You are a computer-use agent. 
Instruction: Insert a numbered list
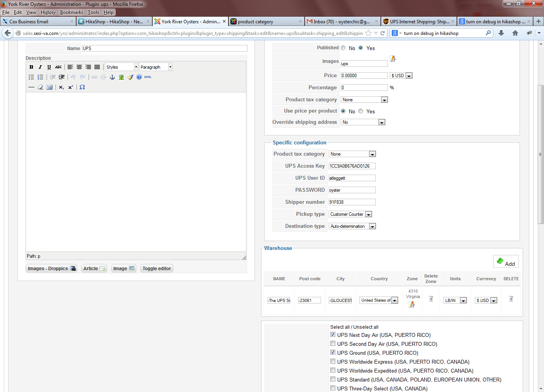[40, 77]
